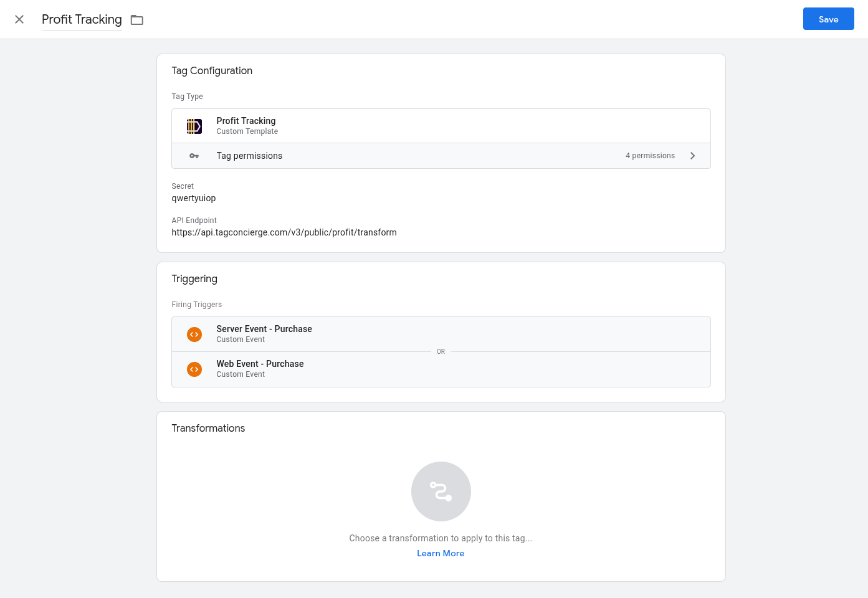Close the Profit Tracking tag editor
868x598 pixels.
pos(19,19)
